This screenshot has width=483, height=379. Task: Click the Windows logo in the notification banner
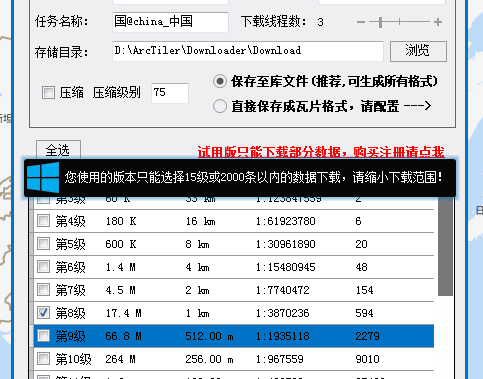click(x=43, y=177)
